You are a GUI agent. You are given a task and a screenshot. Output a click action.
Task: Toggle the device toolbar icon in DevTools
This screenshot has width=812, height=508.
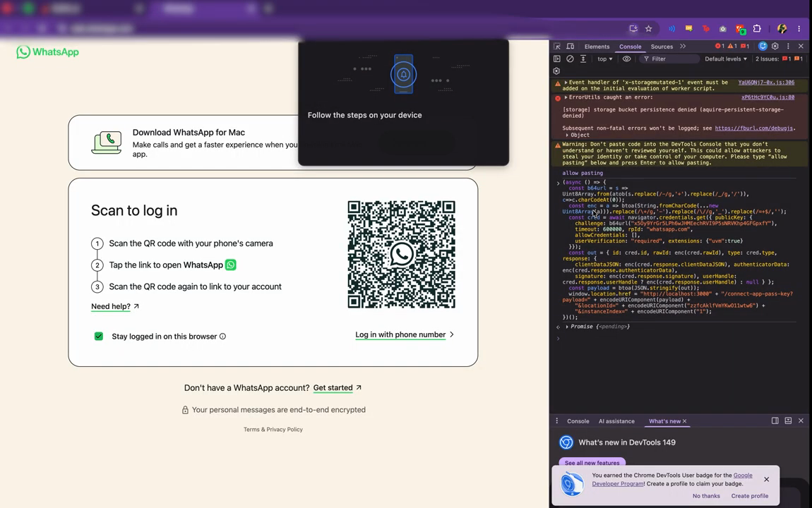point(570,46)
